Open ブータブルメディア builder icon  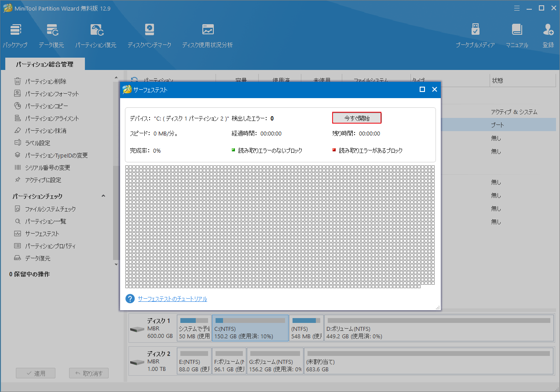(475, 36)
